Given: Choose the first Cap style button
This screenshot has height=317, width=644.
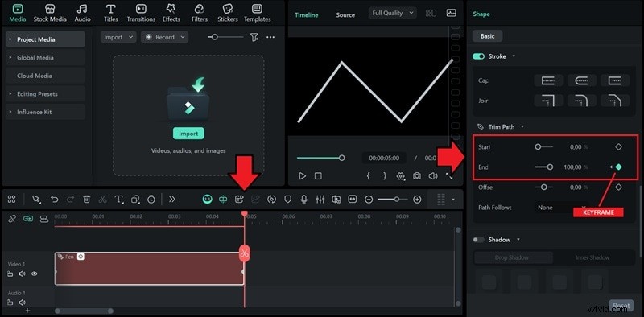Looking at the screenshot, I should click(x=548, y=80).
